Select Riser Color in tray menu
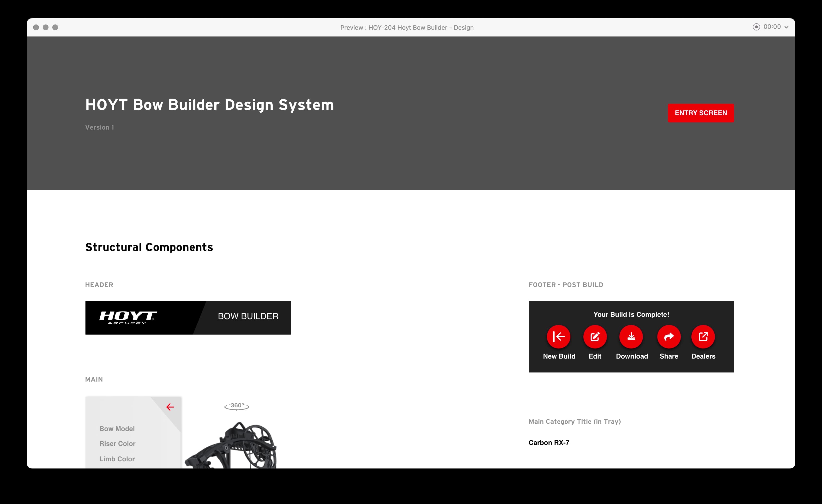822x504 pixels. (x=117, y=444)
